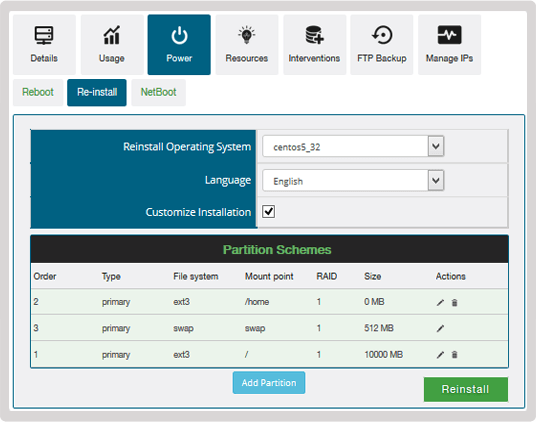Open FTP Backup restore icon tab
This screenshot has height=422, width=536.
(381, 44)
